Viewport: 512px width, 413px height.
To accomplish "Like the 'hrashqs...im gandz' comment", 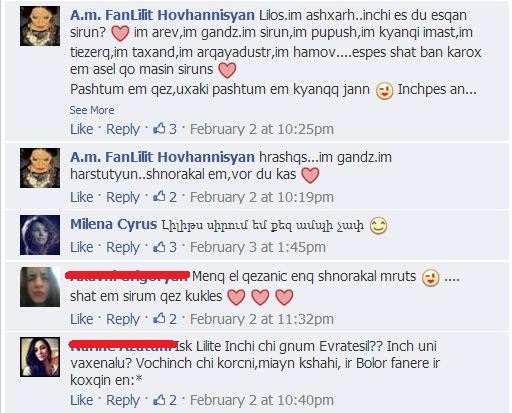I will (82, 197).
